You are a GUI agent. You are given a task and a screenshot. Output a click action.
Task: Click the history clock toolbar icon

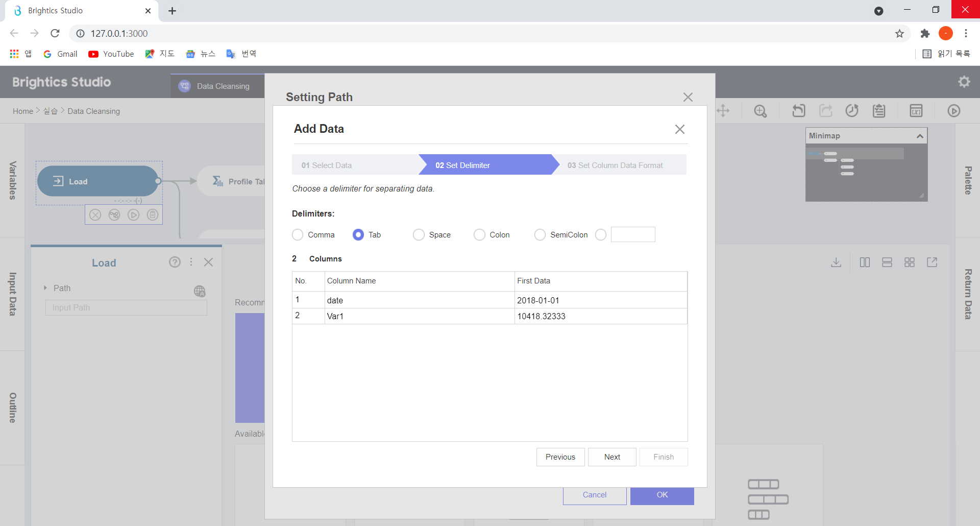click(x=852, y=111)
